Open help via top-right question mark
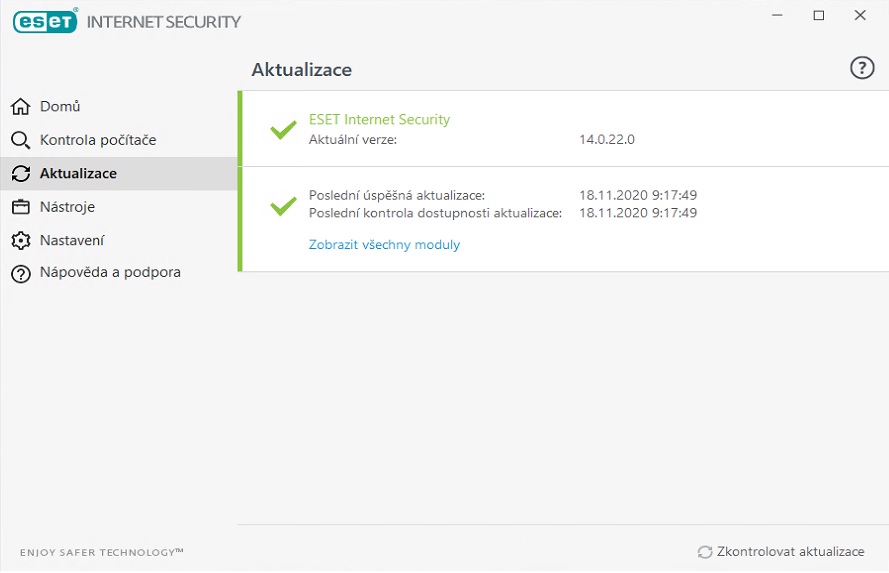 point(862,68)
